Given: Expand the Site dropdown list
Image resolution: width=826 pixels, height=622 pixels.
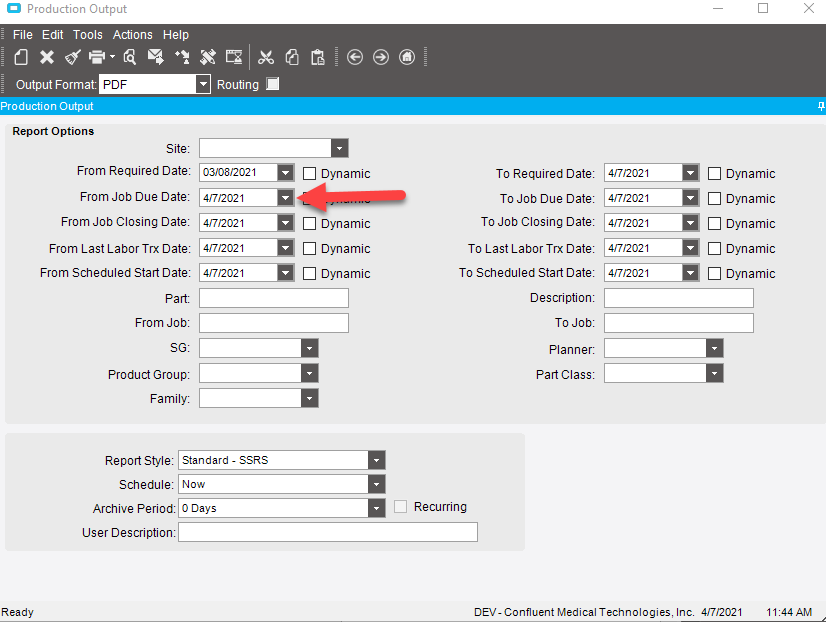Looking at the screenshot, I should click(x=340, y=149).
